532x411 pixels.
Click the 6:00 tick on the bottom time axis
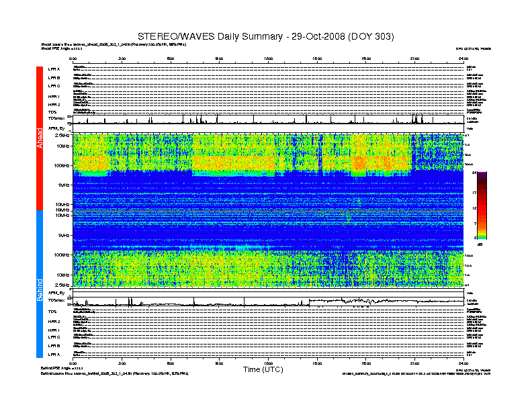[x=171, y=363]
